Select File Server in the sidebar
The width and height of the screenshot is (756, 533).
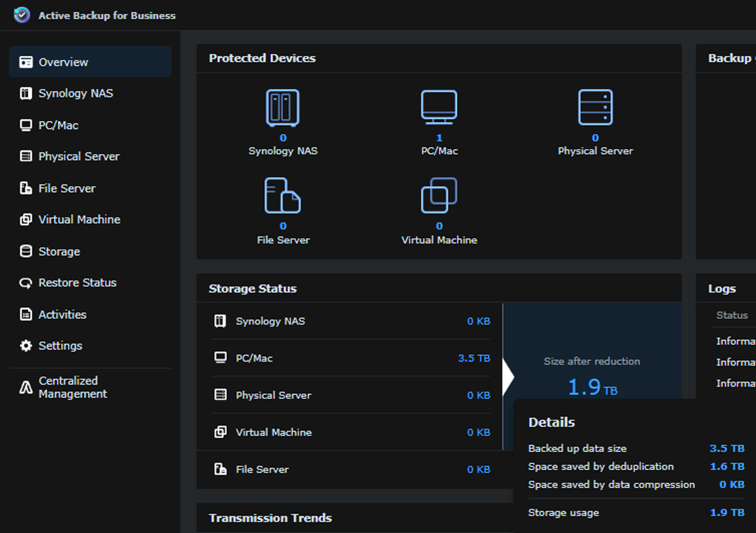click(66, 188)
